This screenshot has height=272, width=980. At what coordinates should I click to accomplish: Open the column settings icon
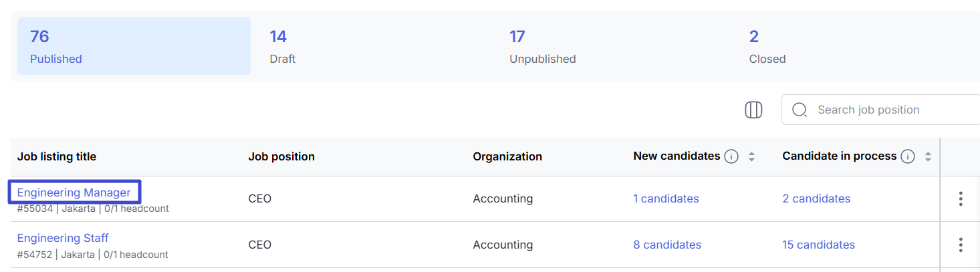[x=753, y=110]
